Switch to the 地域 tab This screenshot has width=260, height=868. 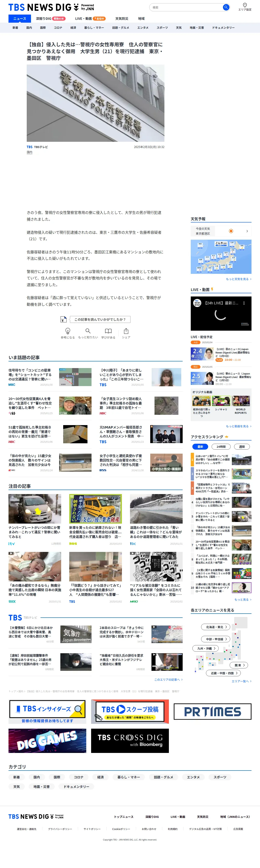click(141, 19)
